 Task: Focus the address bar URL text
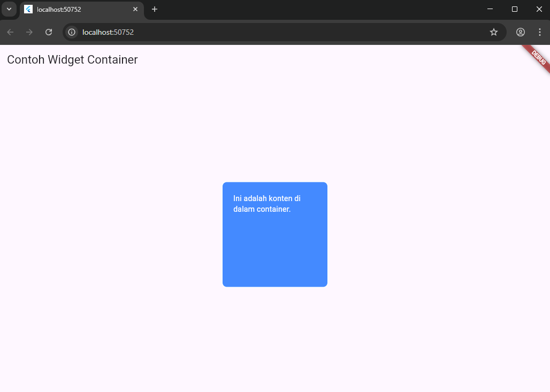click(x=108, y=32)
